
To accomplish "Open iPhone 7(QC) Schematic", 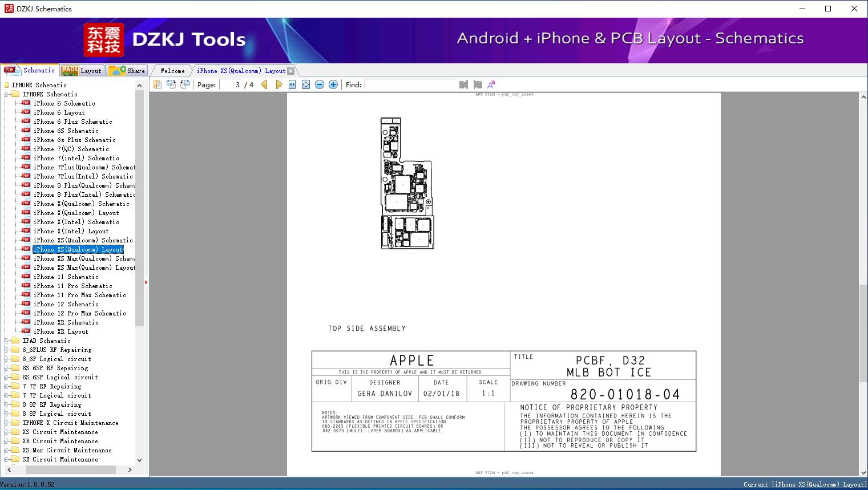I will click(x=71, y=149).
